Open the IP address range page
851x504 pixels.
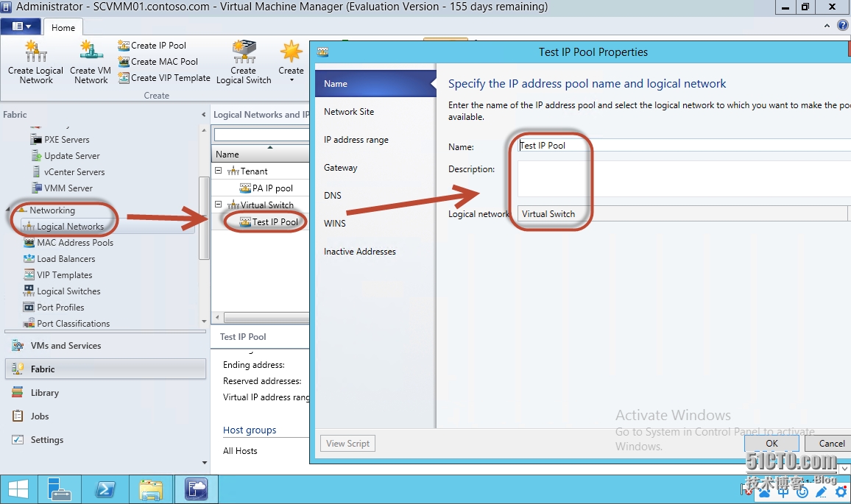(375, 140)
